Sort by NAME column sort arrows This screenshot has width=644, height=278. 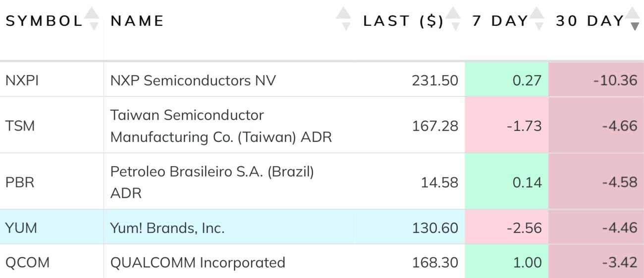pos(343,20)
